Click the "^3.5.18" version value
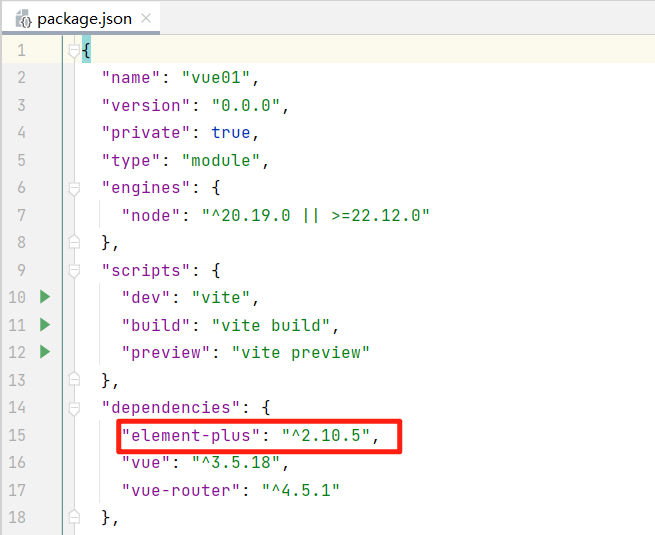Screen dimensions: 655x535 pyautogui.click(x=236, y=463)
